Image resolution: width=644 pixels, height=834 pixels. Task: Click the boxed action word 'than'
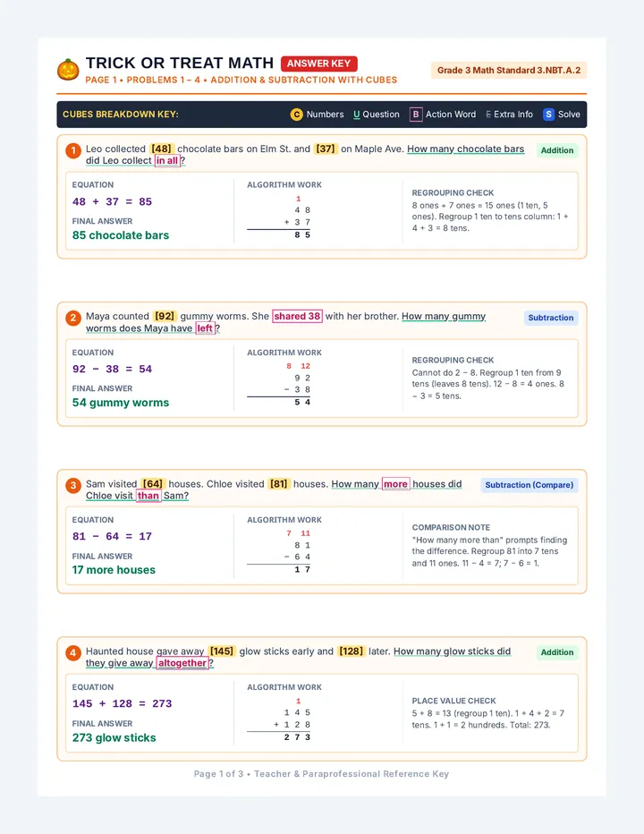(x=148, y=496)
